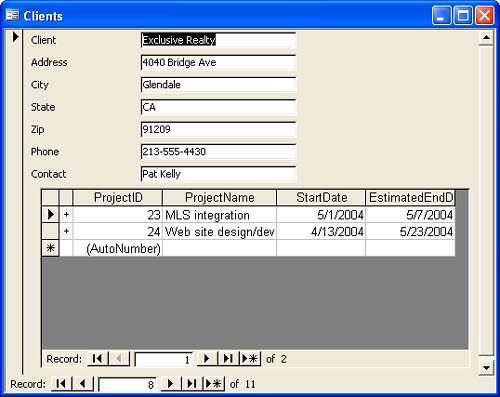Viewport: 500px width, 397px height.
Task: Jump to last client record in main navigator
Action: point(192,384)
